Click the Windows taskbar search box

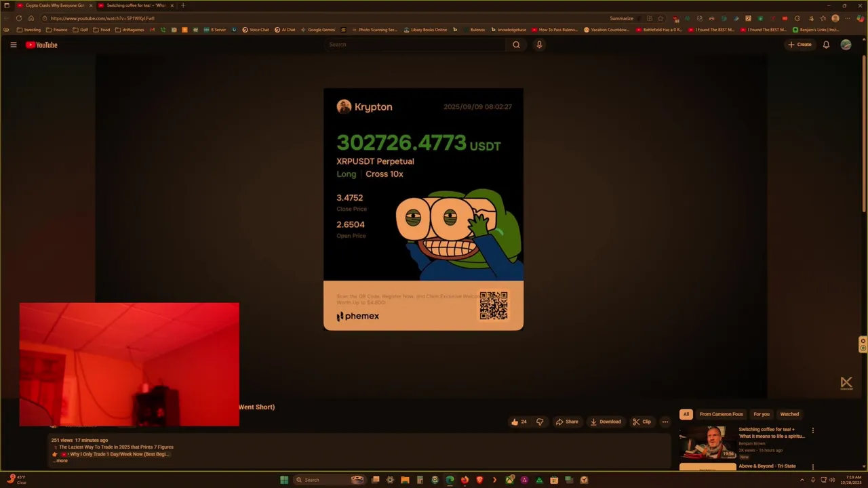tap(329, 480)
